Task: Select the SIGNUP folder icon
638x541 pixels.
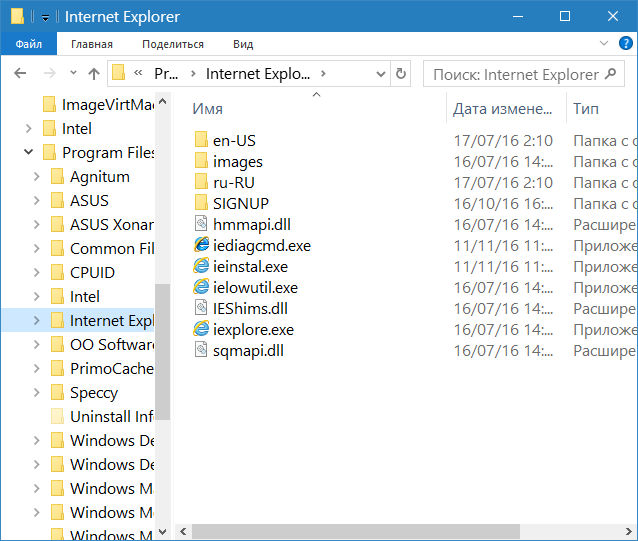Action: pyautogui.click(x=201, y=203)
